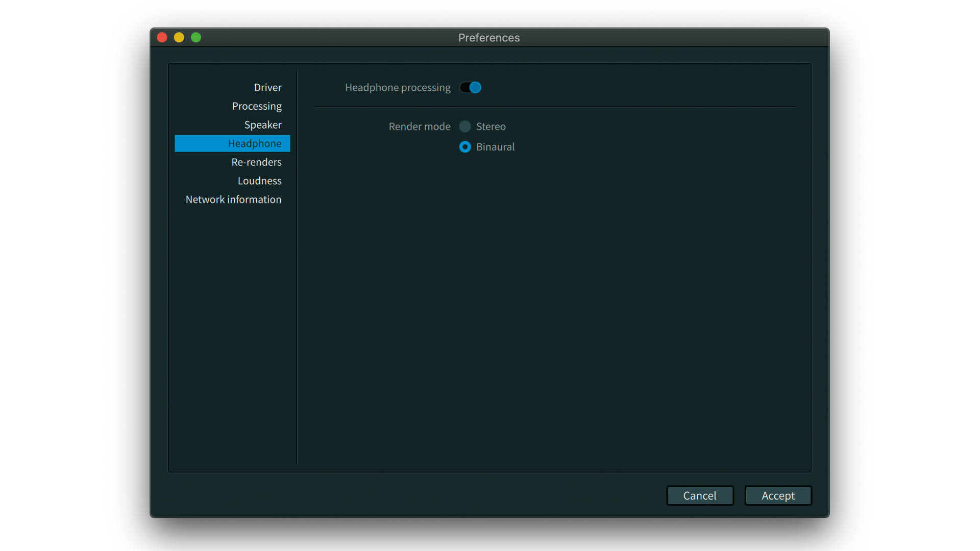Go to the Re-renders section

(256, 162)
